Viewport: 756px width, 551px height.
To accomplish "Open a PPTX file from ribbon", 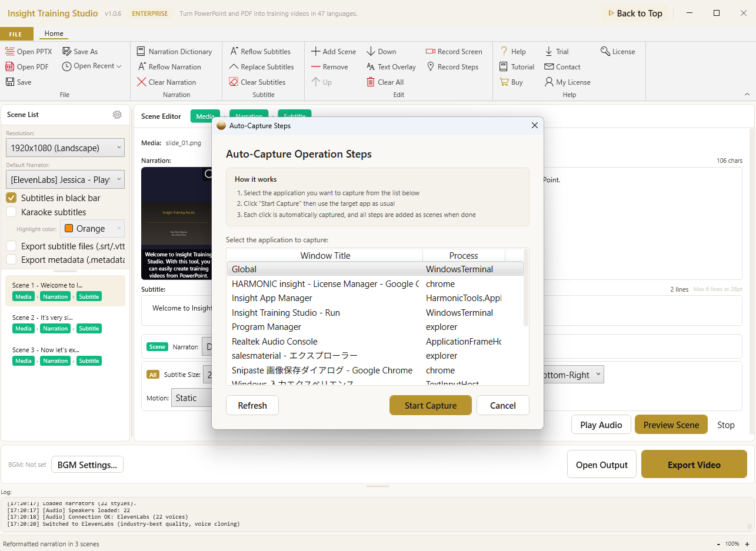I will [x=29, y=52].
